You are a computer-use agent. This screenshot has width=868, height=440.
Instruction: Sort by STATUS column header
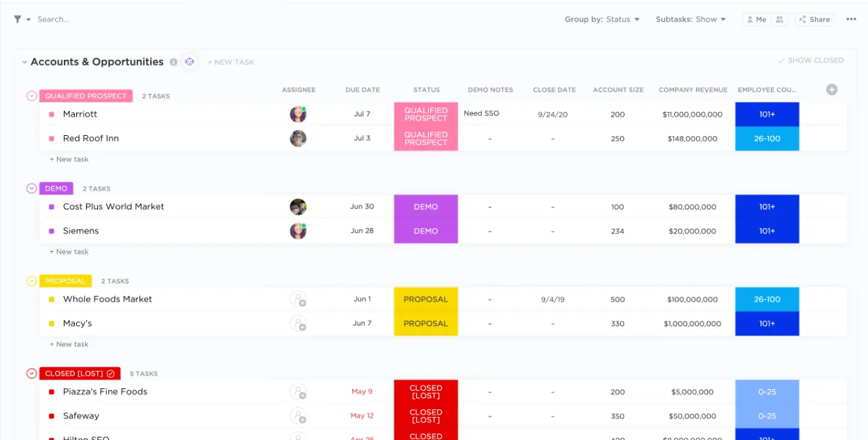[426, 90]
